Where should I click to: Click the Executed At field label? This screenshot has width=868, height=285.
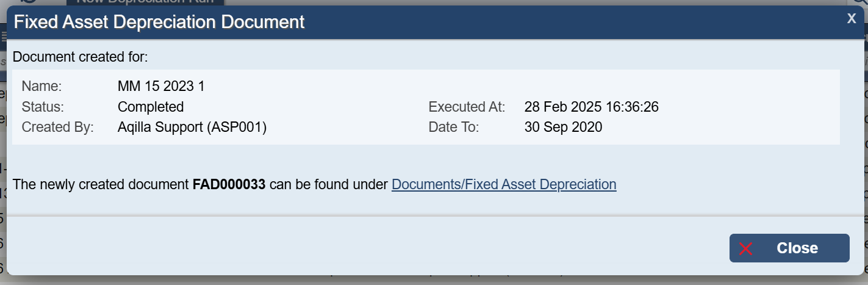[467, 107]
